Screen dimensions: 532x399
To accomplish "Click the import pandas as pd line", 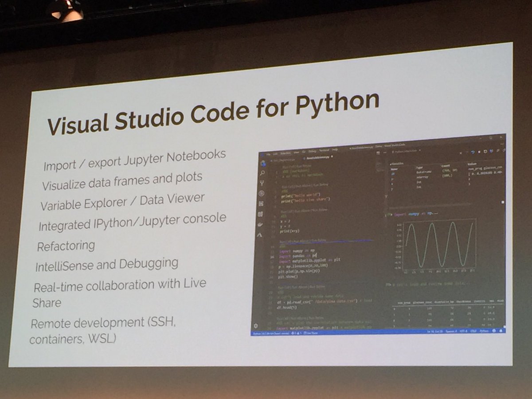I will coord(298,256).
